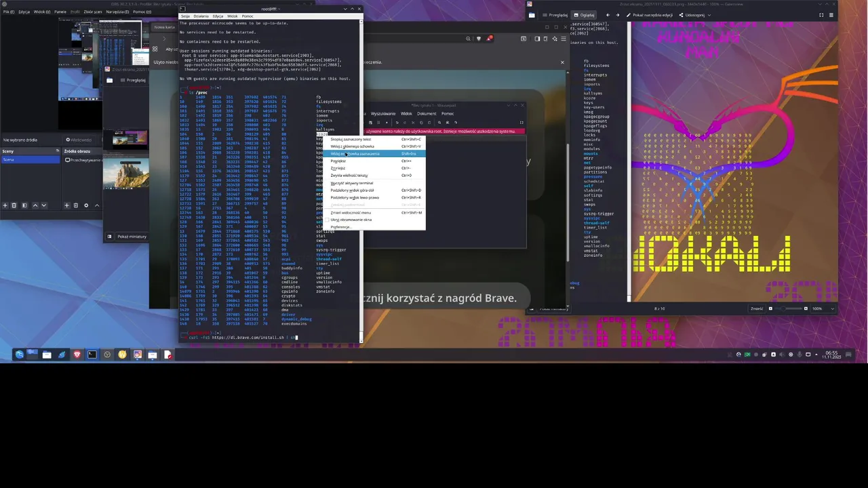This screenshot has height=488, width=868.
Task: Click the taskbar clock showing 06:55
Action: [831, 354]
